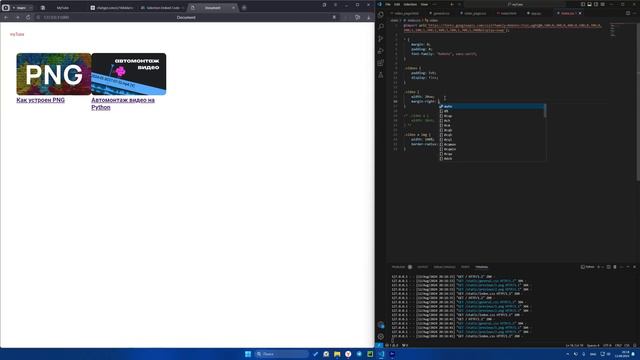The image size is (640, 360).
Task: Open the terminal launch profile dropdown arrow
Action: (602, 267)
